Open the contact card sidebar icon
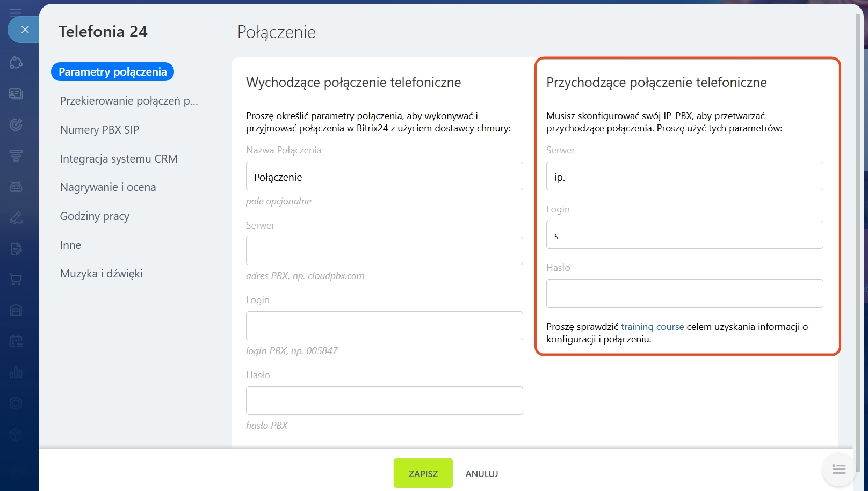This screenshot has width=868, height=491. pos(16,94)
